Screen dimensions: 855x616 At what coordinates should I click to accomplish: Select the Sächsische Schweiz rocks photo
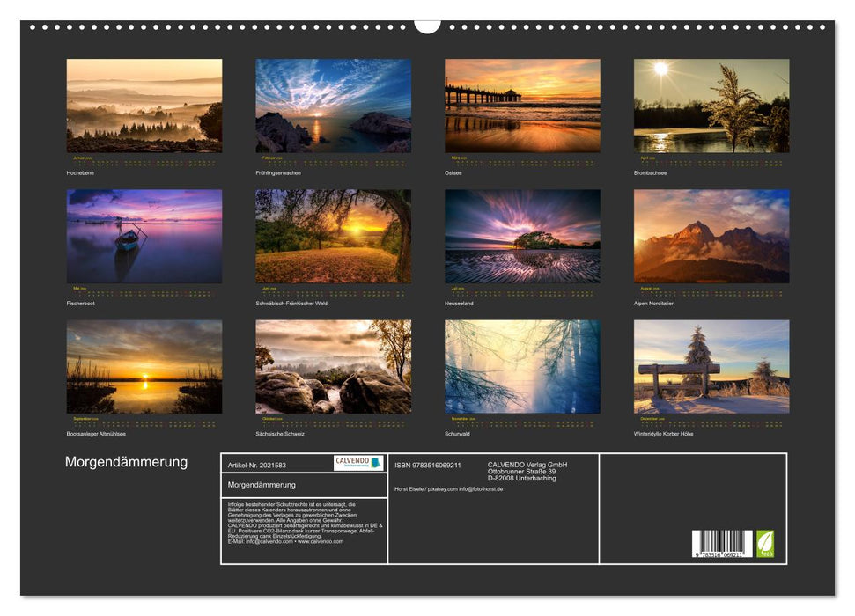(333, 366)
